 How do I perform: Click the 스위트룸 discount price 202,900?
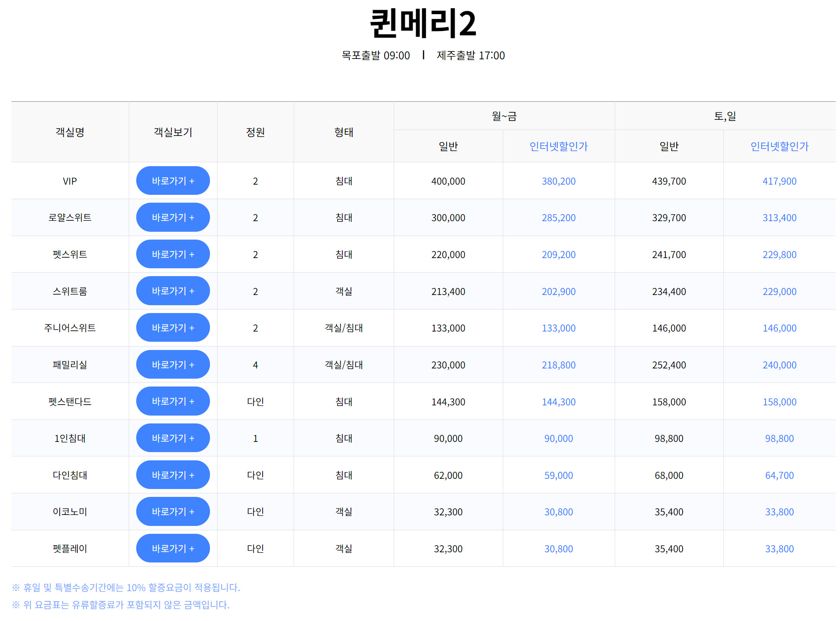(559, 291)
